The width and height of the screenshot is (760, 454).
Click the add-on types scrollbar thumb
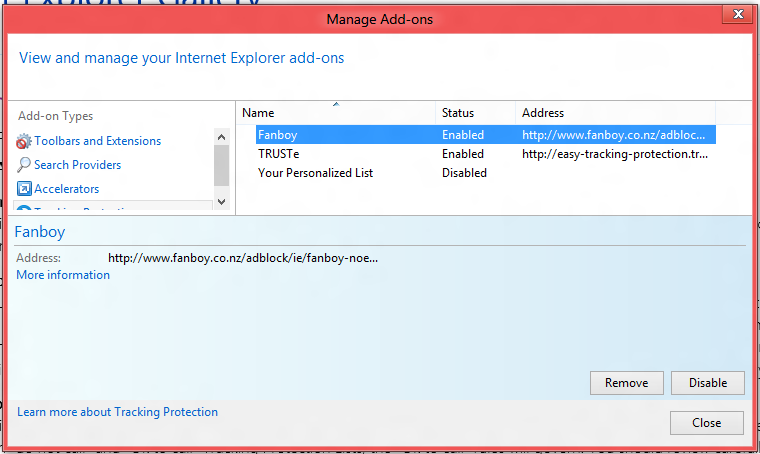tap(222, 165)
